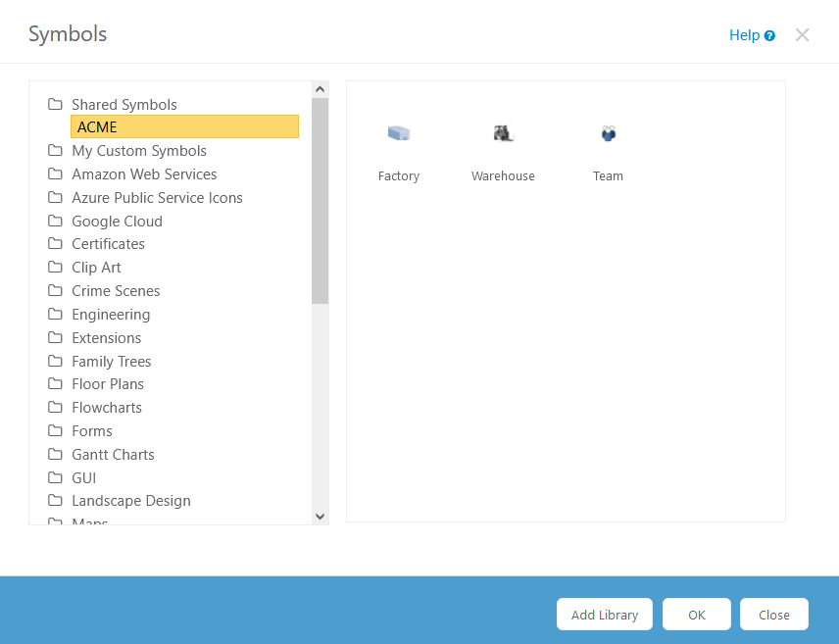Select the Warehouse symbol
The width and height of the screenshot is (839, 644).
503,133
